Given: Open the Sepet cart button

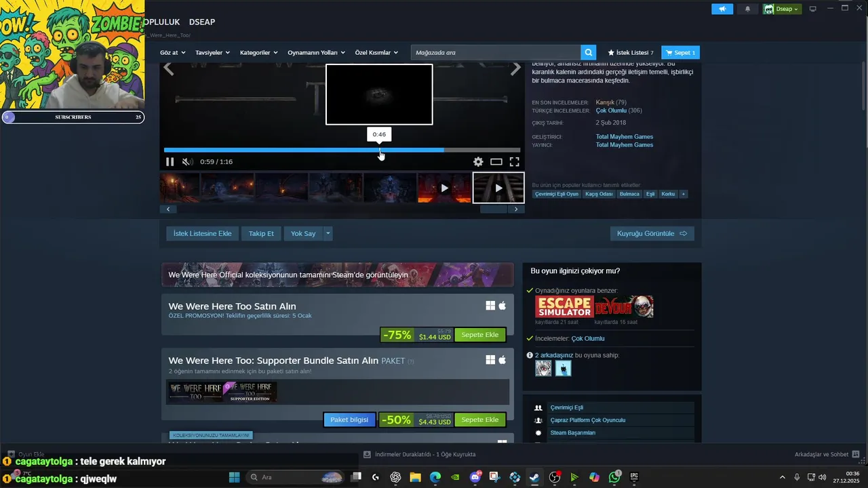Looking at the screenshot, I should 679,52.
